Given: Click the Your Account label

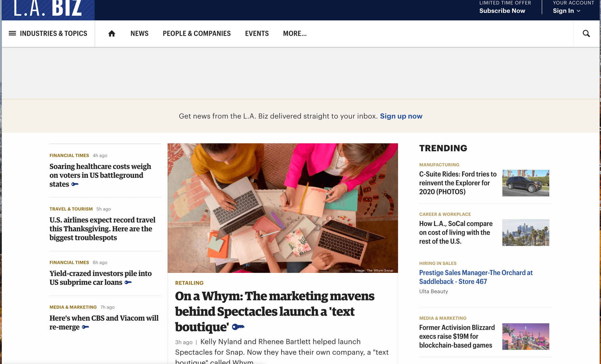Looking at the screenshot, I should 573,3.
